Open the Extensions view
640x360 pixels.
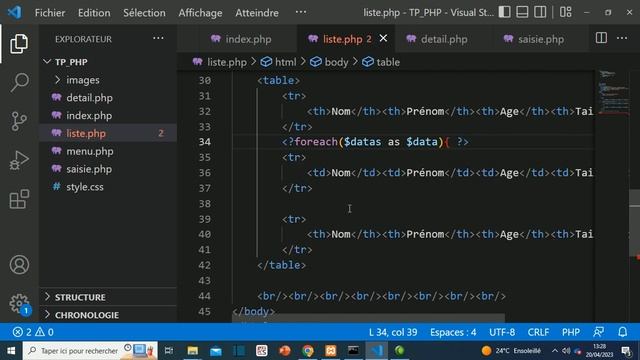click(x=19, y=199)
